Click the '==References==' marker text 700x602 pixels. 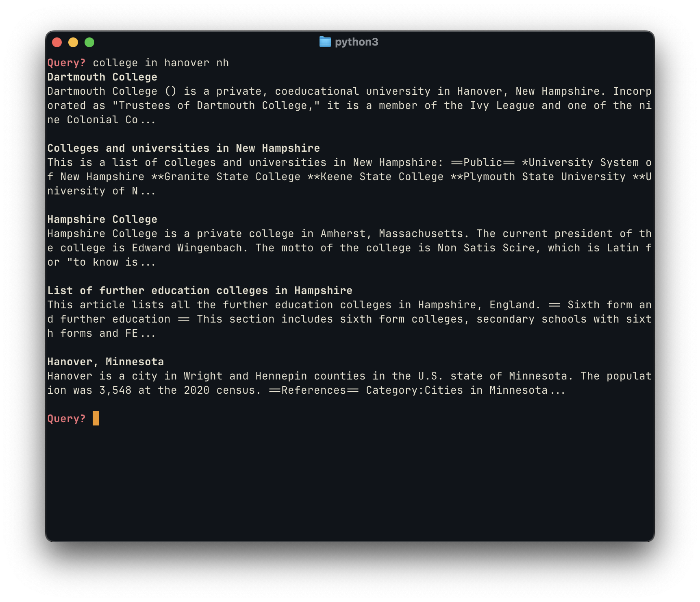313,390
